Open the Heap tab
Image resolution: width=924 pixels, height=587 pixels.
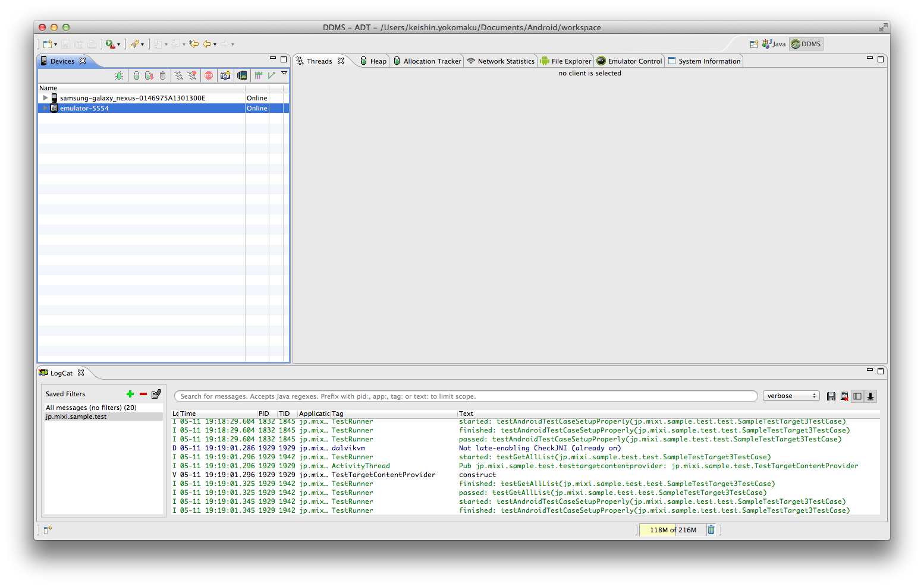[373, 61]
